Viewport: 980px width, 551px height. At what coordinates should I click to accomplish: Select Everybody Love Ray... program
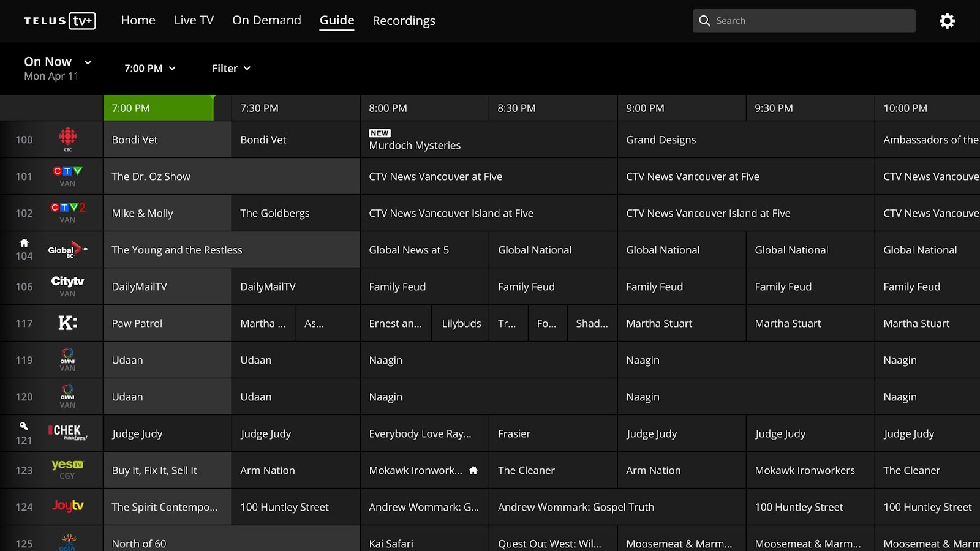point(424,433)
